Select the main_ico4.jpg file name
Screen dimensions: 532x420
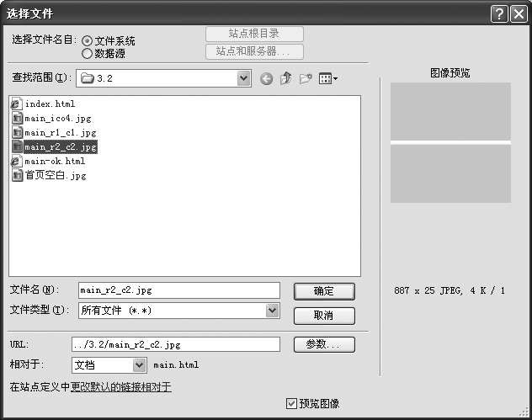pos(58,118)
